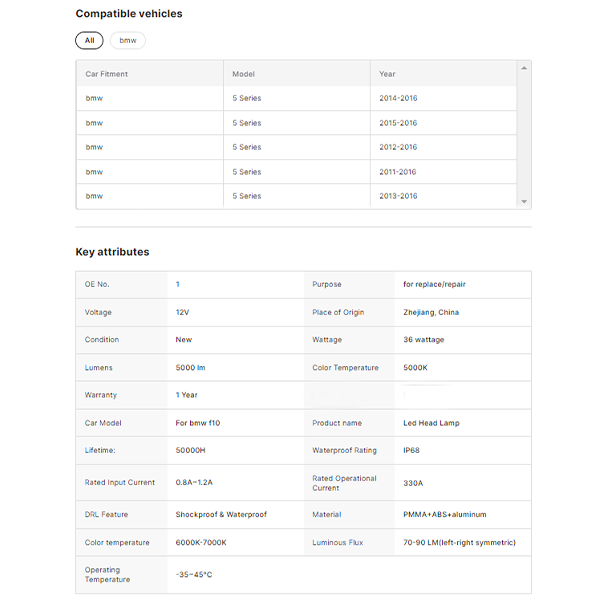The image size is (600, 600).
Task: Click scroll down arrow in vehicles table
Action: tap(524, 202)
